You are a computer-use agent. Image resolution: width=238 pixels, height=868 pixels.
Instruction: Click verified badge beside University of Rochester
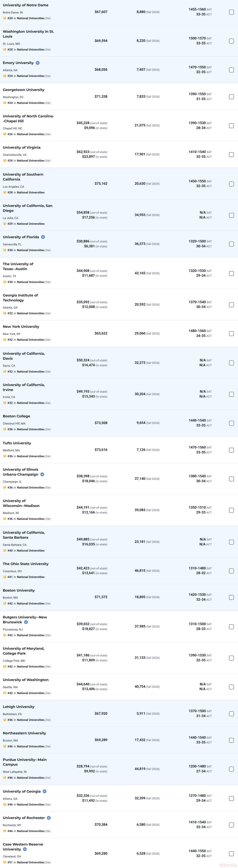click(49, 818)
